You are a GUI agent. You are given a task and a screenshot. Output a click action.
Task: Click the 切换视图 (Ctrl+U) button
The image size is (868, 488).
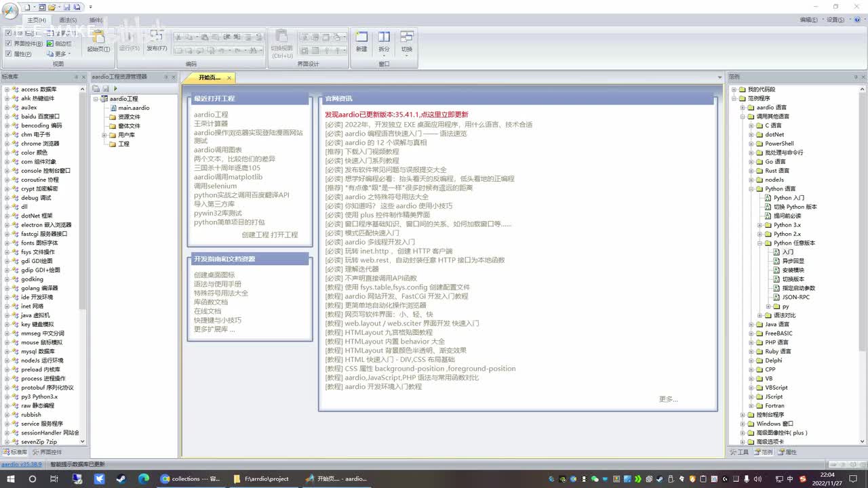[x=281, y=44]
